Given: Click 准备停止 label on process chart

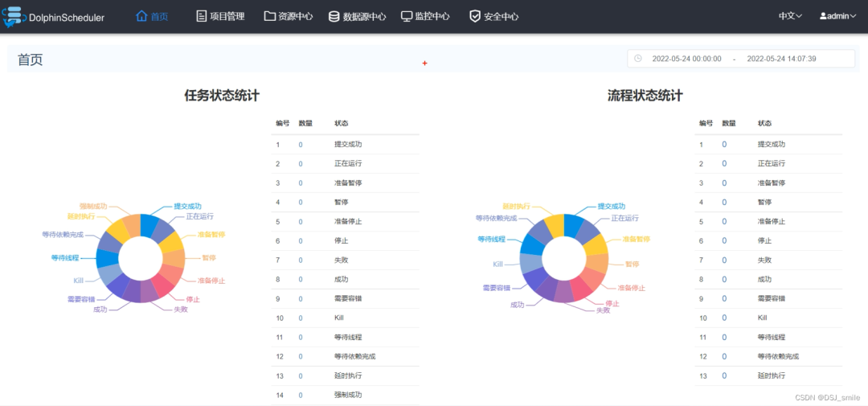Looking at the screenshot, I should pos(632,288).
